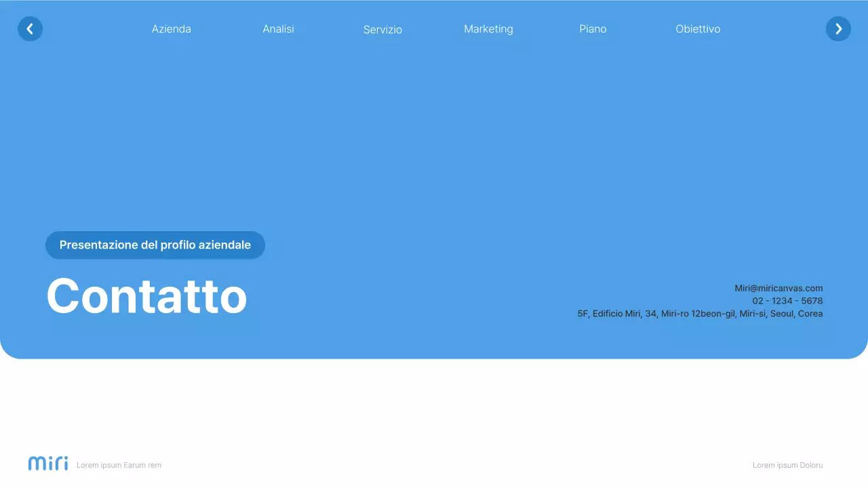
Task: Select the Azienda menu item
Action: coord(172,28)
